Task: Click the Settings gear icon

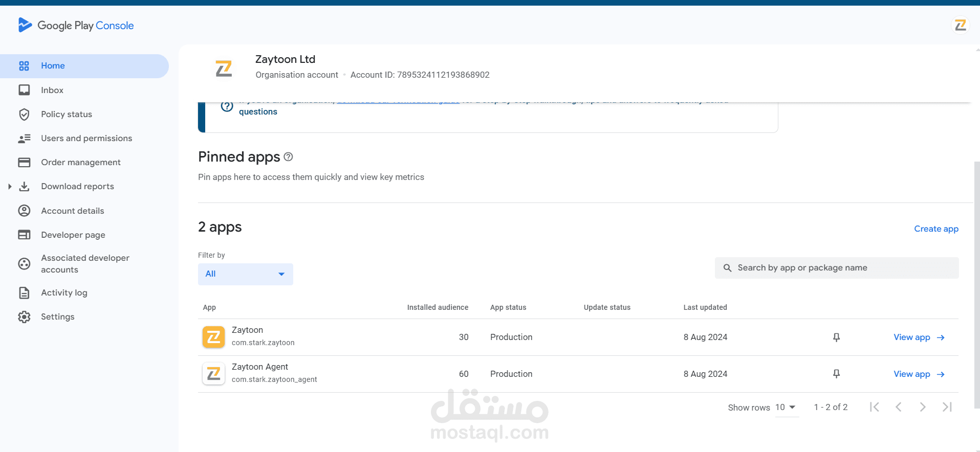Action: tap(24, 317)
